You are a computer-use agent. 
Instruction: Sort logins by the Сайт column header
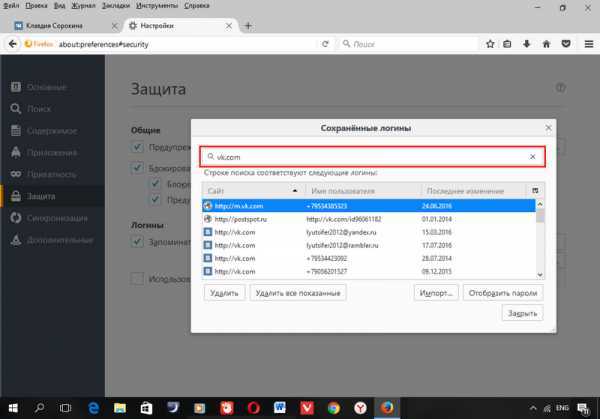coord(253,191)
